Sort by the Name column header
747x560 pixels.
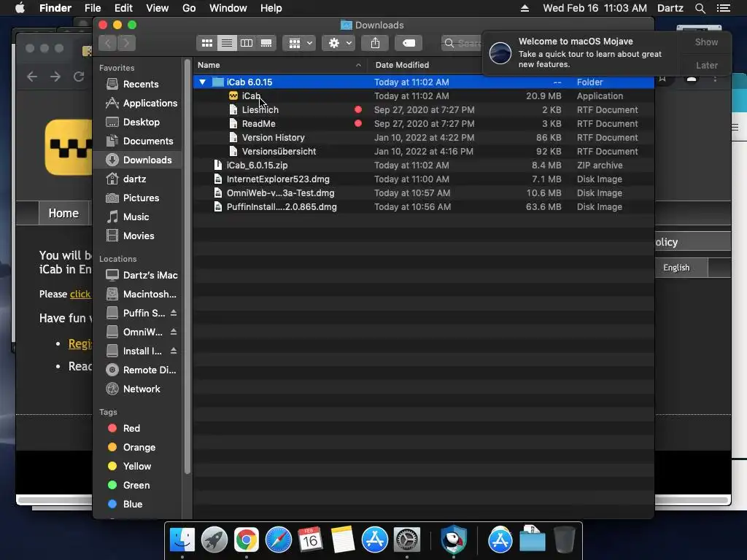click(280, 65)
